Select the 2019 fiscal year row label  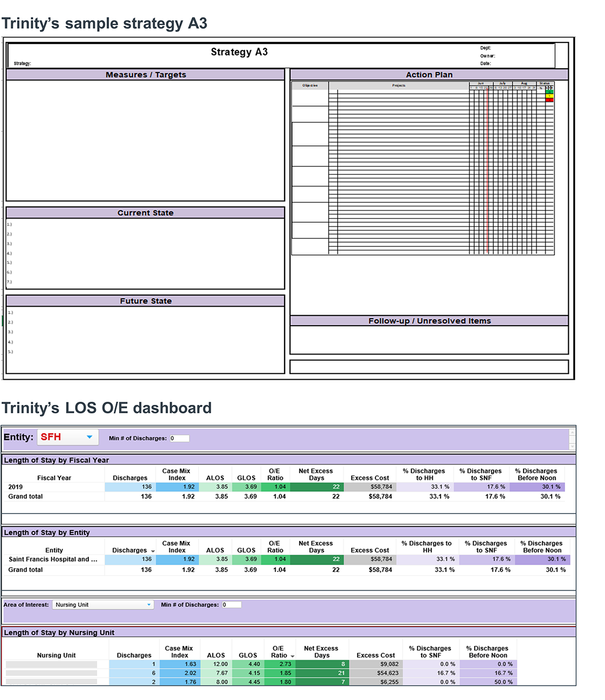tap(16, 487)
